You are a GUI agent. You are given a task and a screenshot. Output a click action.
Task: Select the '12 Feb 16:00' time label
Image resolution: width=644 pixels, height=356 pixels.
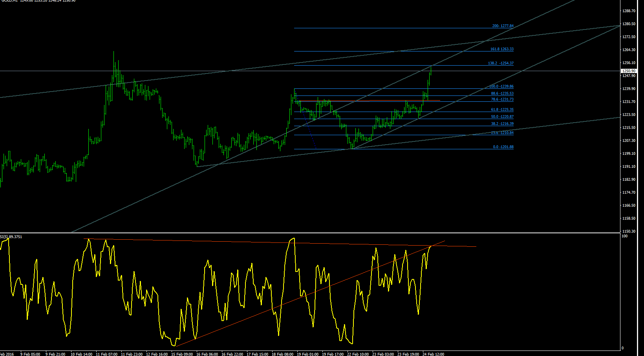pyautogui.click(x=157, y=354)
